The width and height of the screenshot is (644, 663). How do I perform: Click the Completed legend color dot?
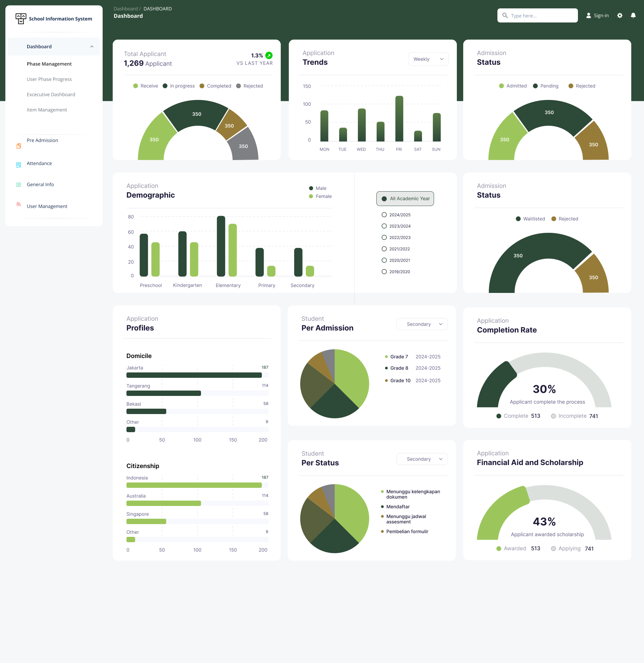tap(202, 86)
